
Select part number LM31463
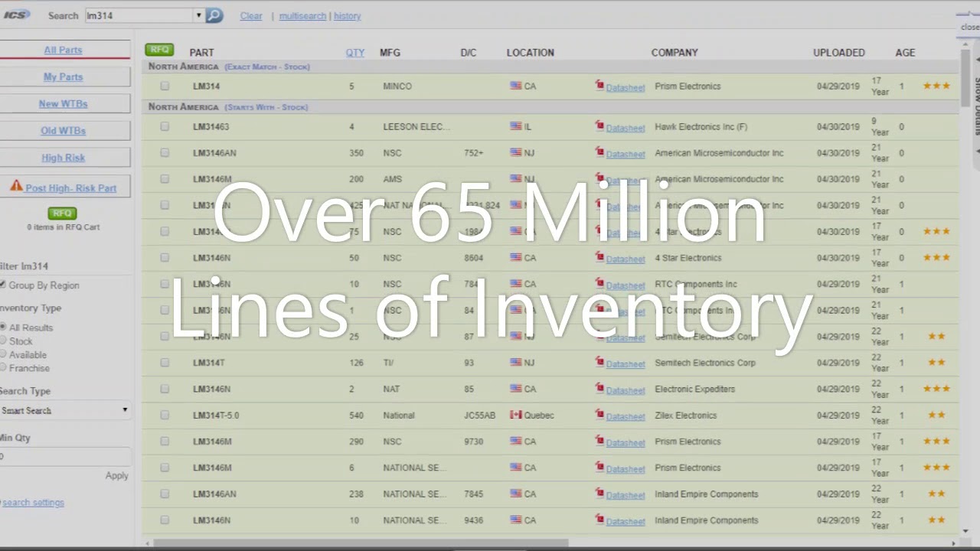pyautogui.click(x=211, y=127)
